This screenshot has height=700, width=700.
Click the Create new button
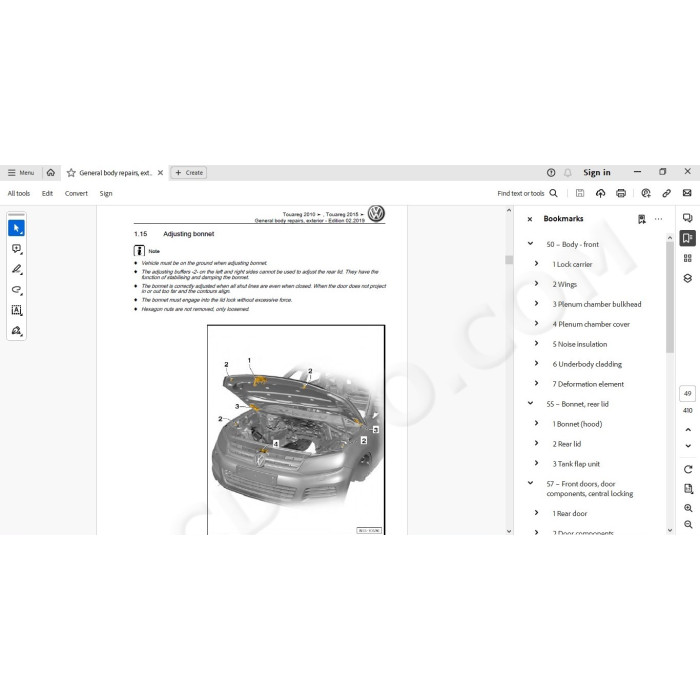point(189,173)
